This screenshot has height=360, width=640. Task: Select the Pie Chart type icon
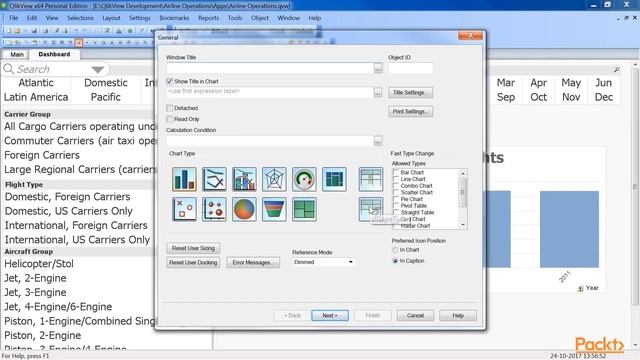[x=244, y=209]
